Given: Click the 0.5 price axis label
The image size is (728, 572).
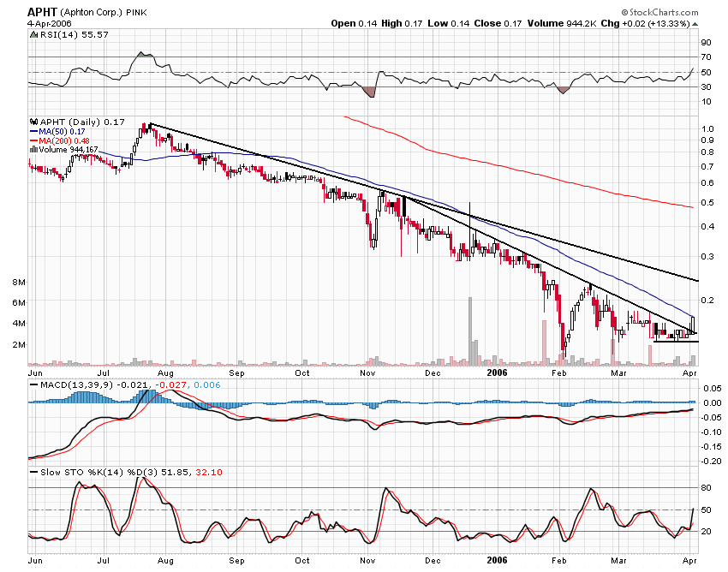Looking at the screenshot, I should point(707,203).
